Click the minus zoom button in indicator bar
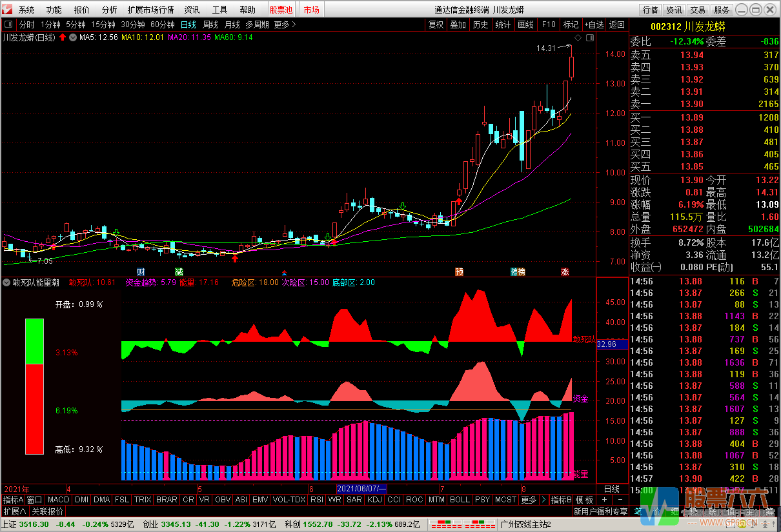 coord(620,500)
